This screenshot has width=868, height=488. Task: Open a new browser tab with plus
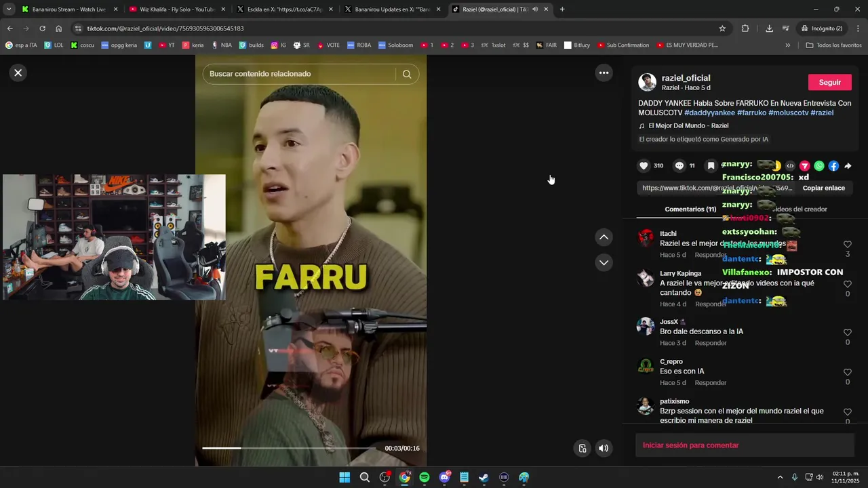(x=562, y=9)
